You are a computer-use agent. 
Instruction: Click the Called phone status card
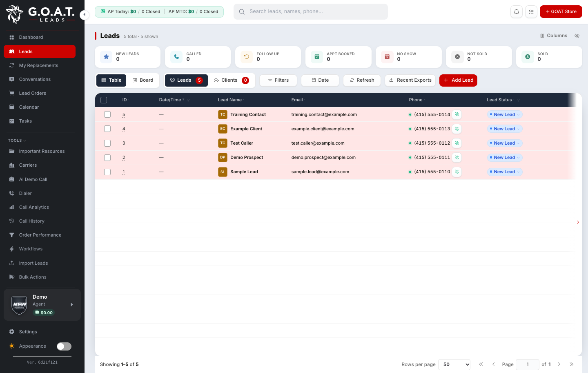click(x=198, y=57)
